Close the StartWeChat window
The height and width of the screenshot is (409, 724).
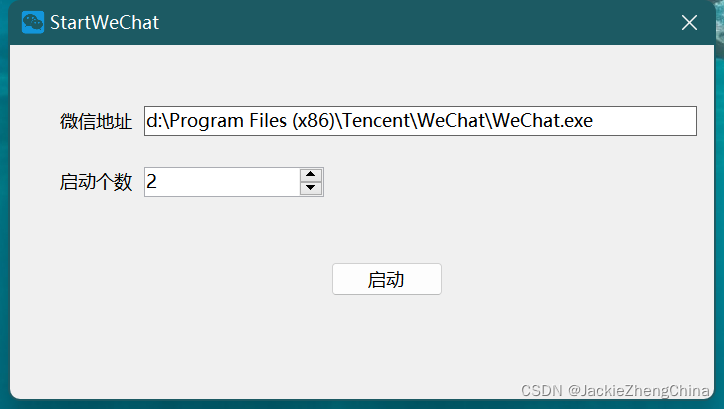pos(689,22)
